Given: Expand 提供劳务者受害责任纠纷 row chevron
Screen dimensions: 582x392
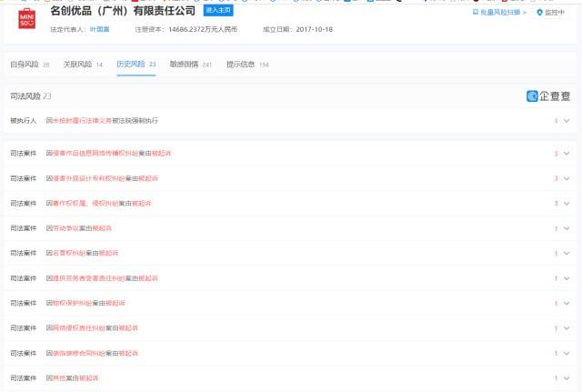Looking at the screenshot, I should [567, 278].
